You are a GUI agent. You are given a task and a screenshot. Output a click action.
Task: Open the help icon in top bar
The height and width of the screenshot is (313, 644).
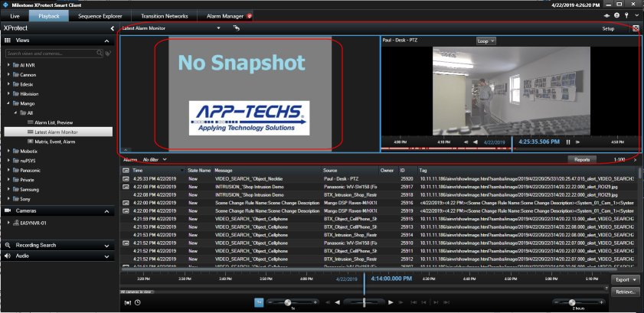pos(616,15)
